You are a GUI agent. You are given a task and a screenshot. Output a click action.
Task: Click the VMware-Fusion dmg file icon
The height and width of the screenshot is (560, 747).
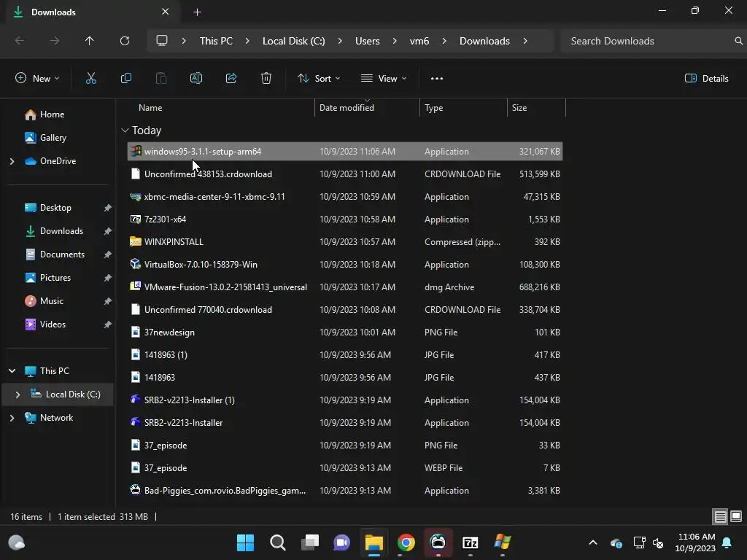tap(136, 287)
